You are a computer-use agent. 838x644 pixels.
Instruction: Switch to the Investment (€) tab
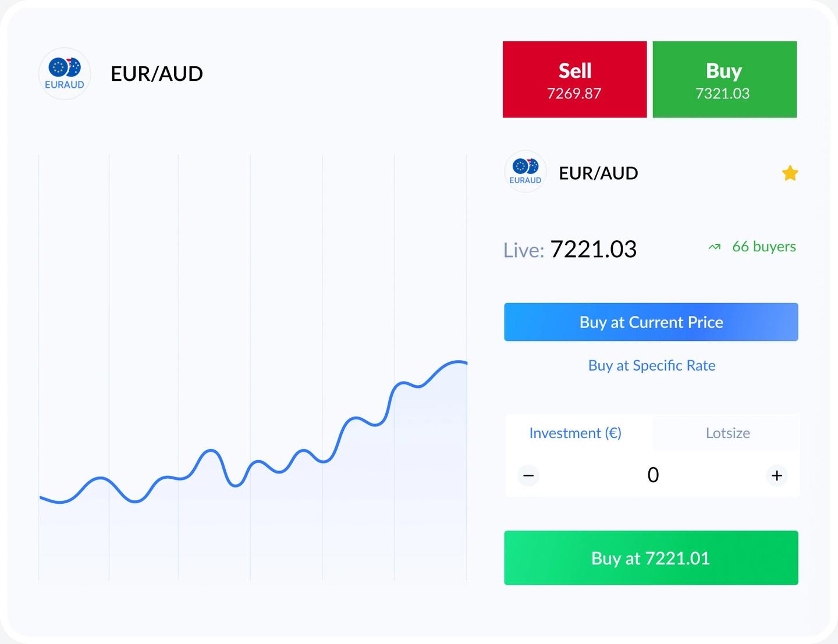coord(575,433)
